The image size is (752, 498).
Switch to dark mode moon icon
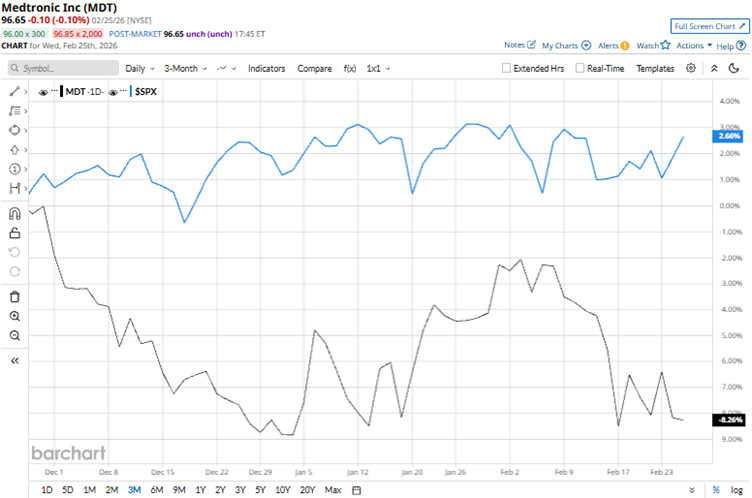pos(734,68)
